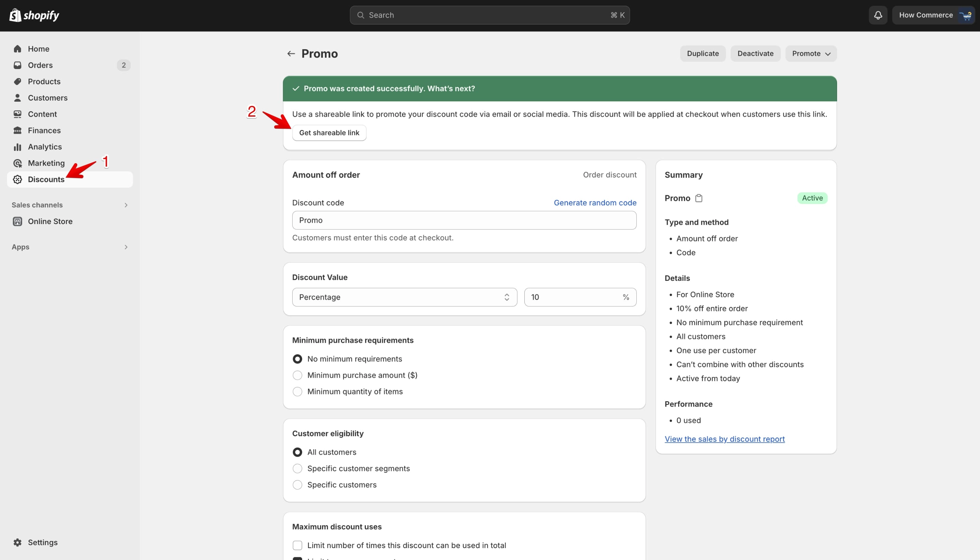Click the 'Order discount' label
The width and height of the screenshot is (980, 560).
[x=609, y=175]
